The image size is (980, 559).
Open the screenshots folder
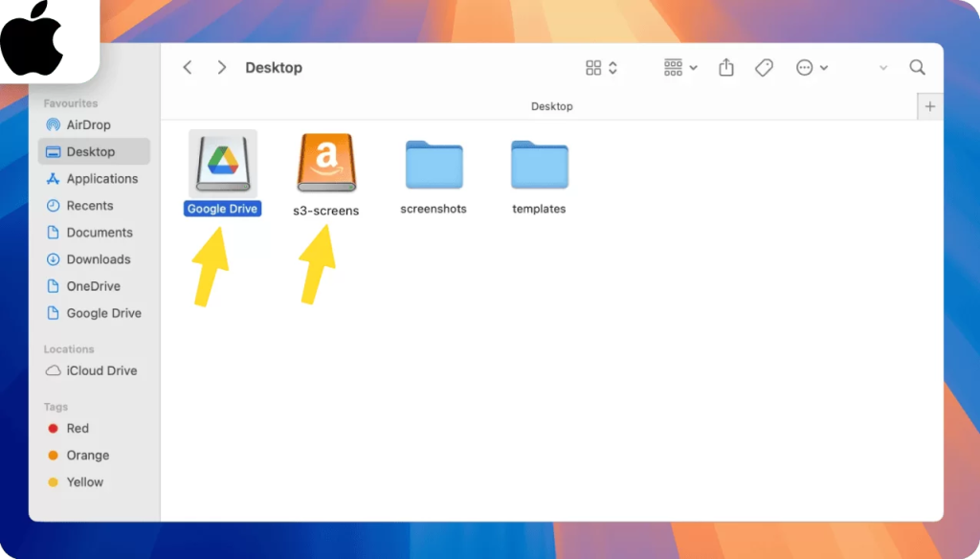[434, 165]
